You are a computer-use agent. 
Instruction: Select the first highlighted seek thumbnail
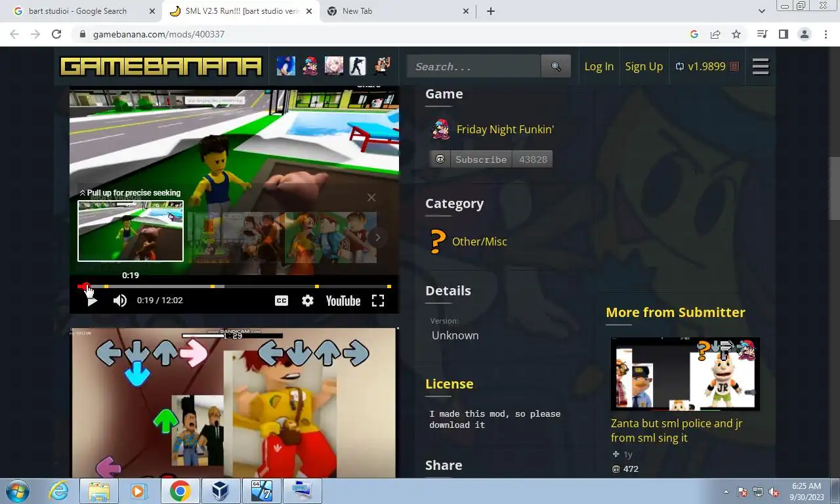click(131, 231)
